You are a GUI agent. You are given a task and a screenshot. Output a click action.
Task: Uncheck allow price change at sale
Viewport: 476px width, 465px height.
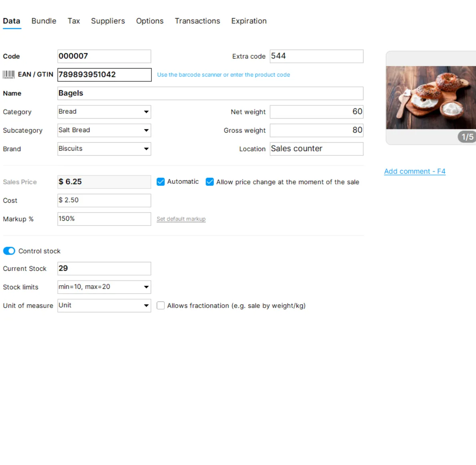210,181
